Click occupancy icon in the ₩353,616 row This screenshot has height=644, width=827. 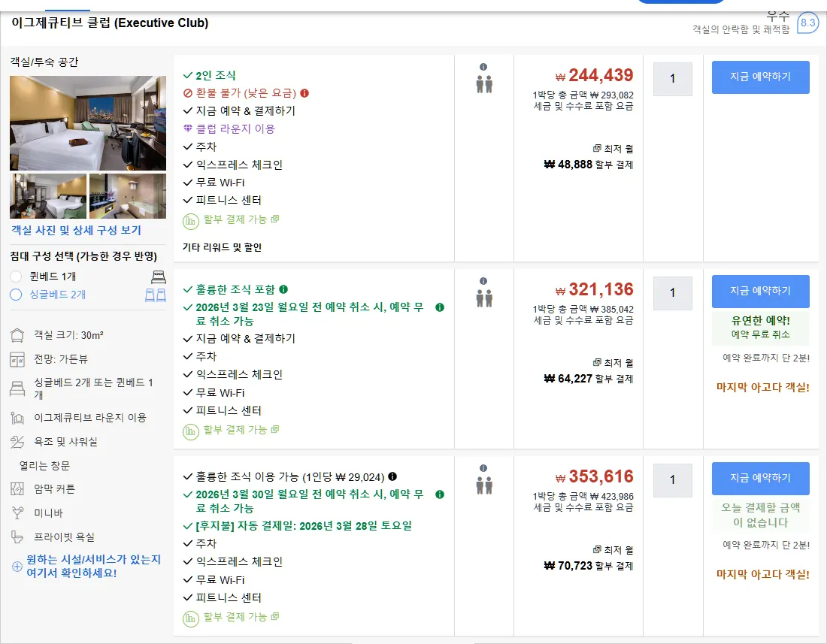point(484,485)
